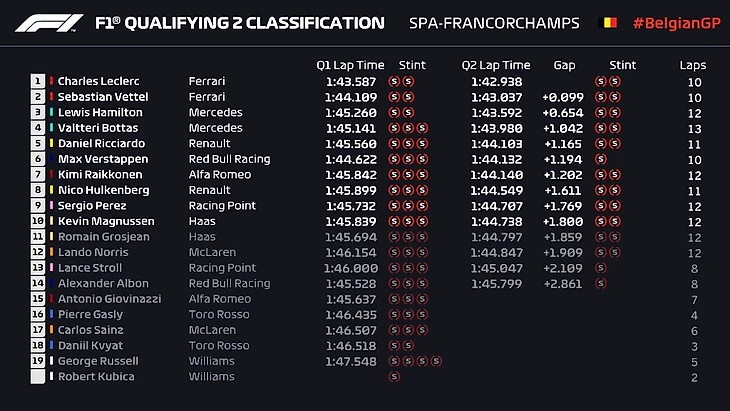730x411 pixels.
Task: Click Sebastian Vettel's Q2 gap +0.099
Action: point(561,97)
